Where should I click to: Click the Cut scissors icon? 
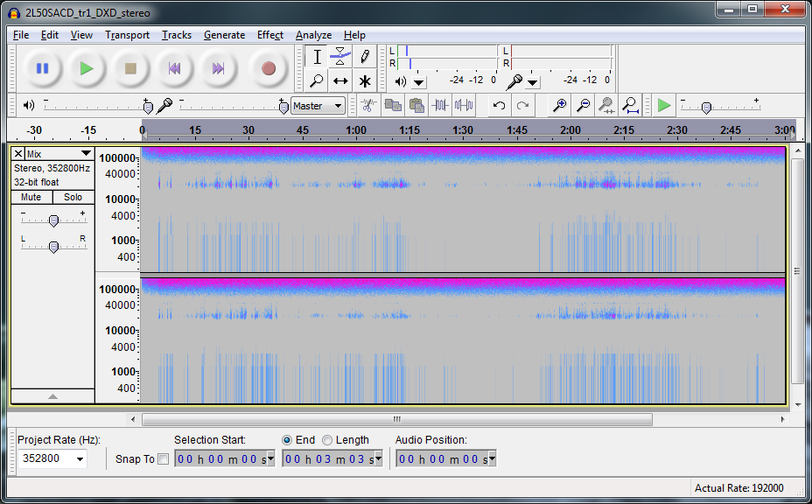point(368,106)
